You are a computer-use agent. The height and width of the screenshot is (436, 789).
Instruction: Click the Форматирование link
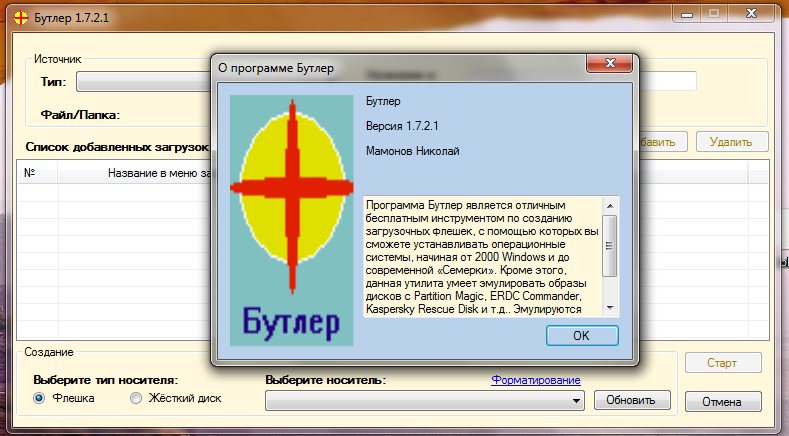(x=535, y=380)
